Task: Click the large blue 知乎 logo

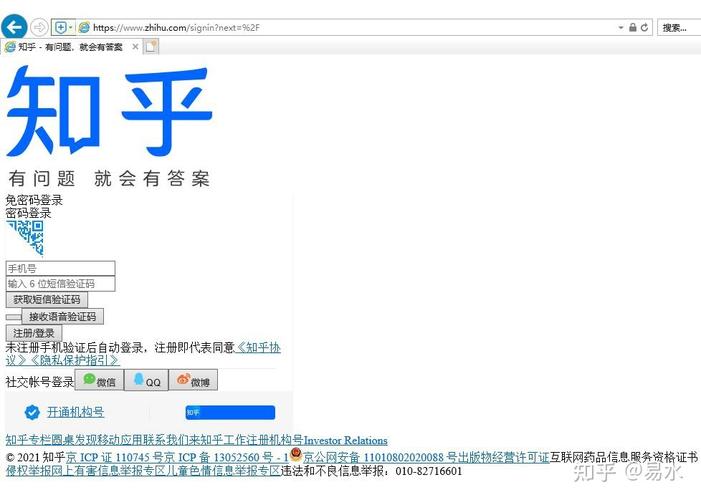Action: (109, 111)
